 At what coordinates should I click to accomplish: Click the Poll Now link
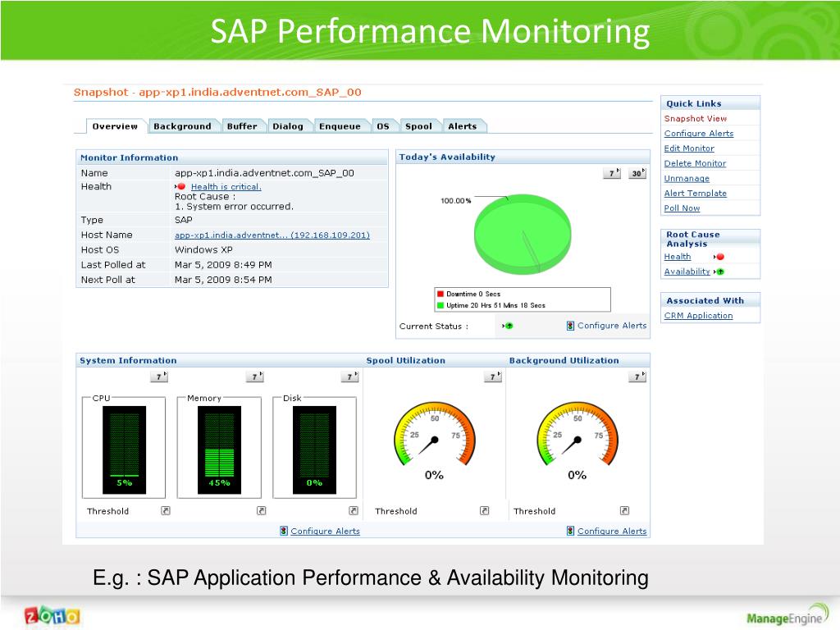click(682, 208)
